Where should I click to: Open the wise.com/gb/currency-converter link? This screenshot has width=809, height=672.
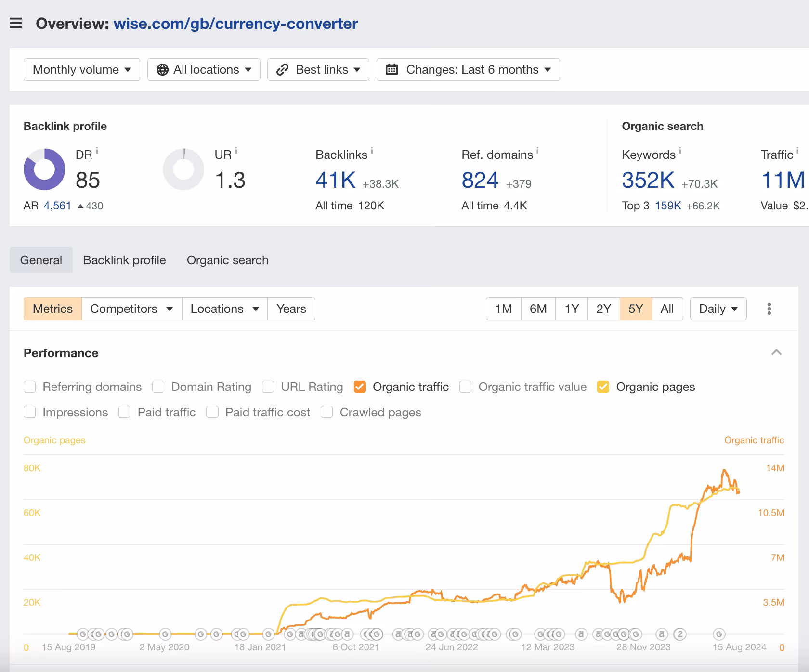pos(235,24)
